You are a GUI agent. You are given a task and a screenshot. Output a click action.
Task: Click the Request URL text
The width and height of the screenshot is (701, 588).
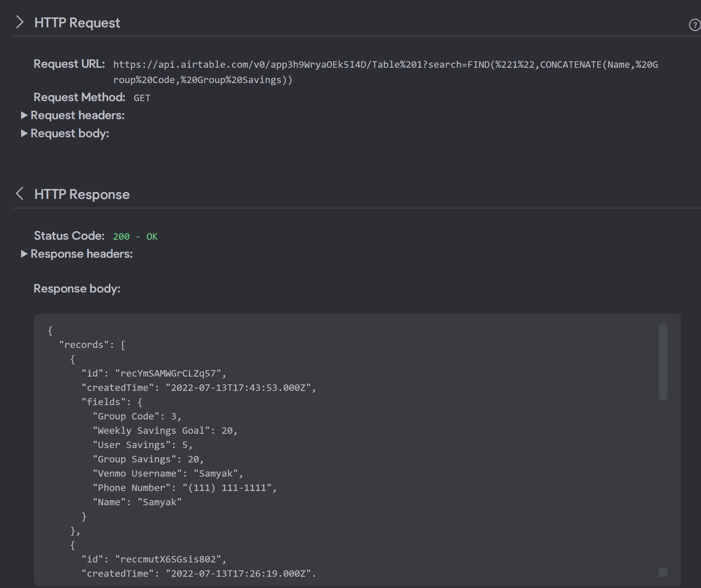tap(386, 72)
